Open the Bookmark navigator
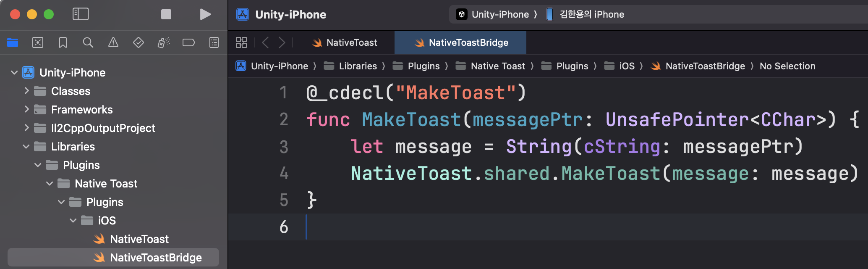 pos(63,42)
